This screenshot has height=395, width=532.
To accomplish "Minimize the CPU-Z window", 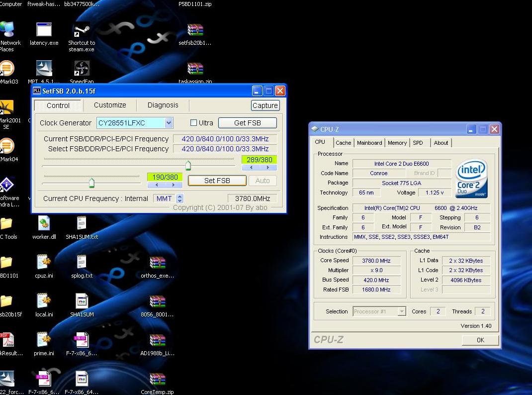I will pos(471,129).
